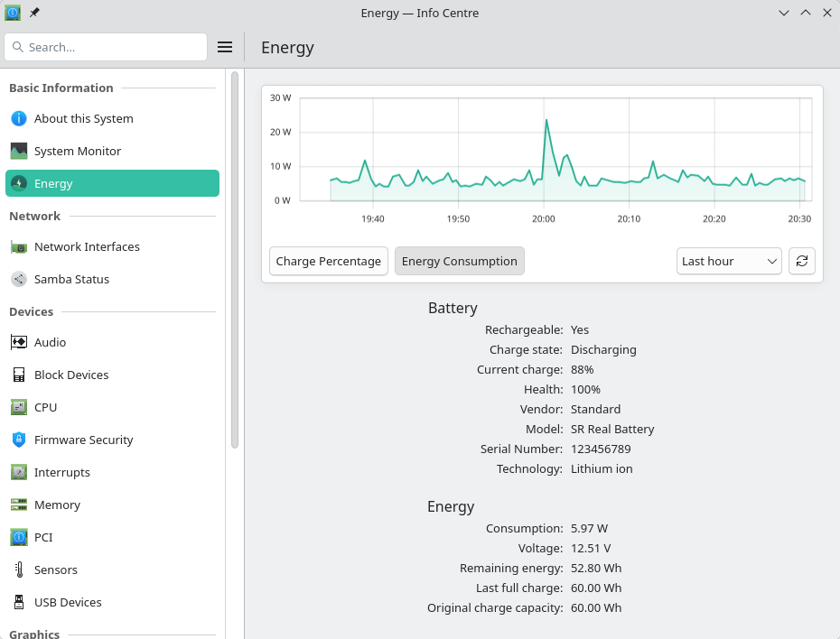Toggle the pin window icon in titlebar
This screenshot has width=840, height=639.
pyautogui.click(x=35, y=13)
